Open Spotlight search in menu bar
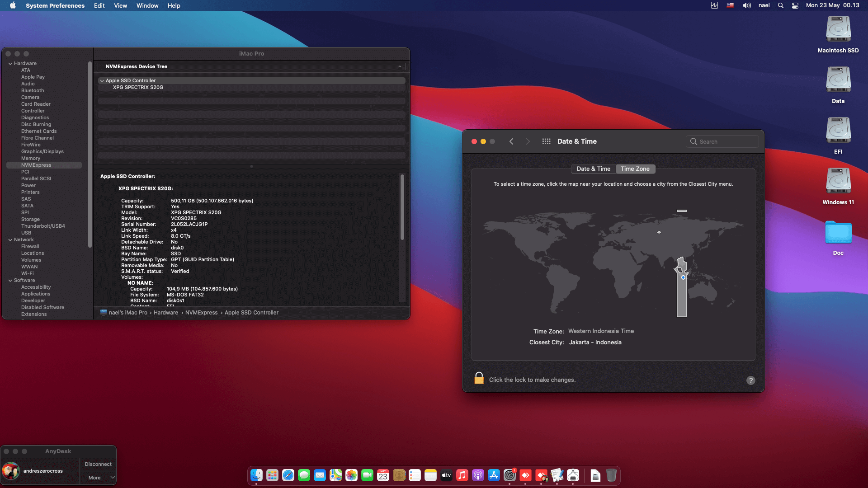 coord(780,5)
